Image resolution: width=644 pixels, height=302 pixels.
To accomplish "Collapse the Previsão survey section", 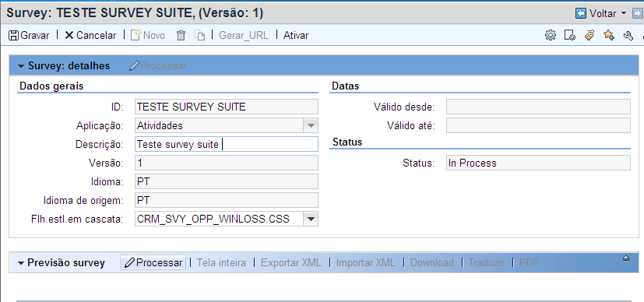I will pyautogui.click(x=21, y=263).
